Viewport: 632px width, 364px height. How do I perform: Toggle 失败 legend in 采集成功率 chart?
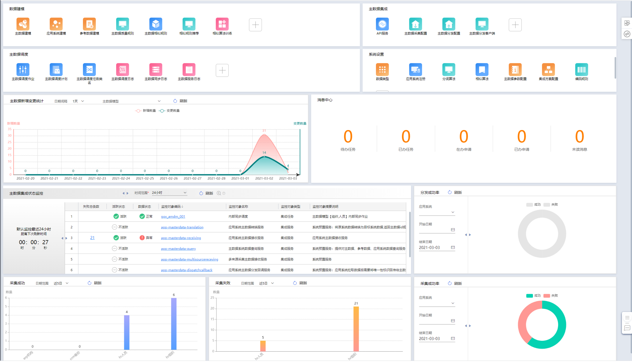[551, 296]
